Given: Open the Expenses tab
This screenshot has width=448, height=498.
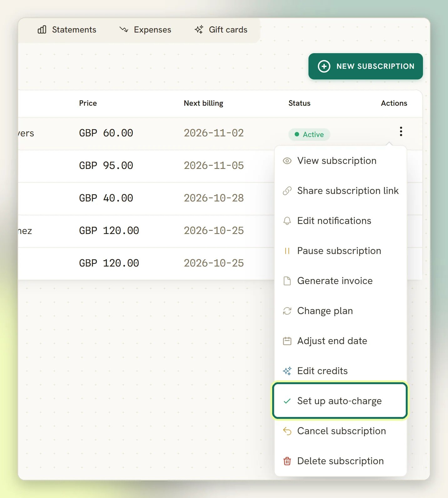Looking at the screenshot, I should (145, 30).
